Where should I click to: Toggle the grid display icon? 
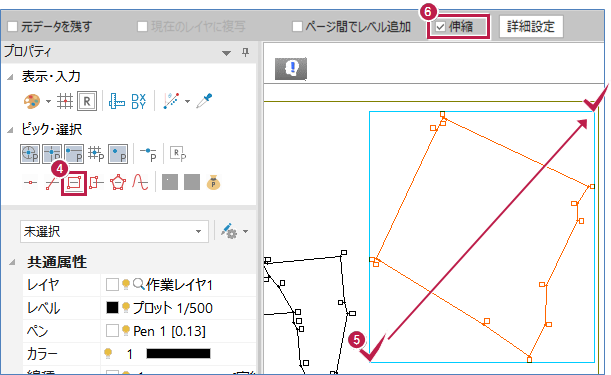[x=65, y=102]
